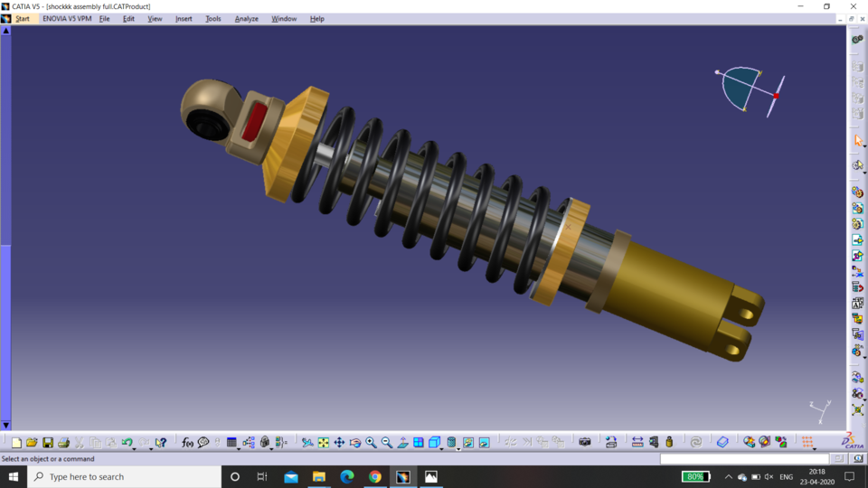Viewport: 868px width, 488px height.
Task: Click the What's This help pointer icon
Action: (161, 442)
